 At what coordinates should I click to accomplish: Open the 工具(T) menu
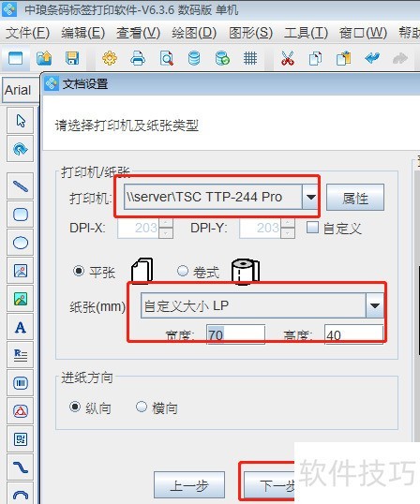[306, 33]
